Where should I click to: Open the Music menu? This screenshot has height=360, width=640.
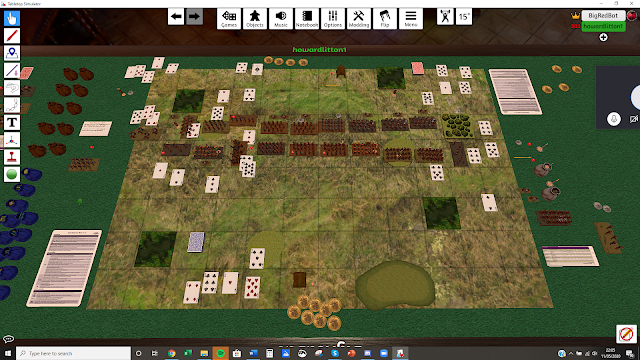[281, 18]
